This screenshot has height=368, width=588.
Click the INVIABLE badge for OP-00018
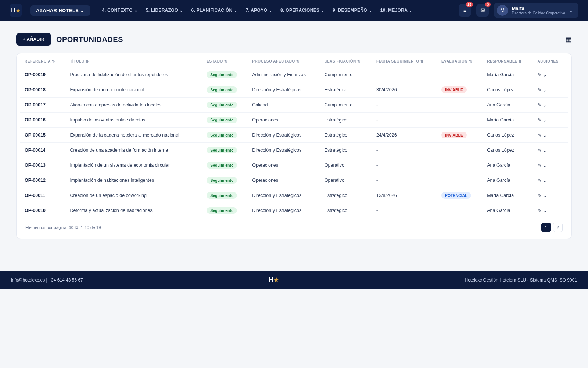(454, 90)
